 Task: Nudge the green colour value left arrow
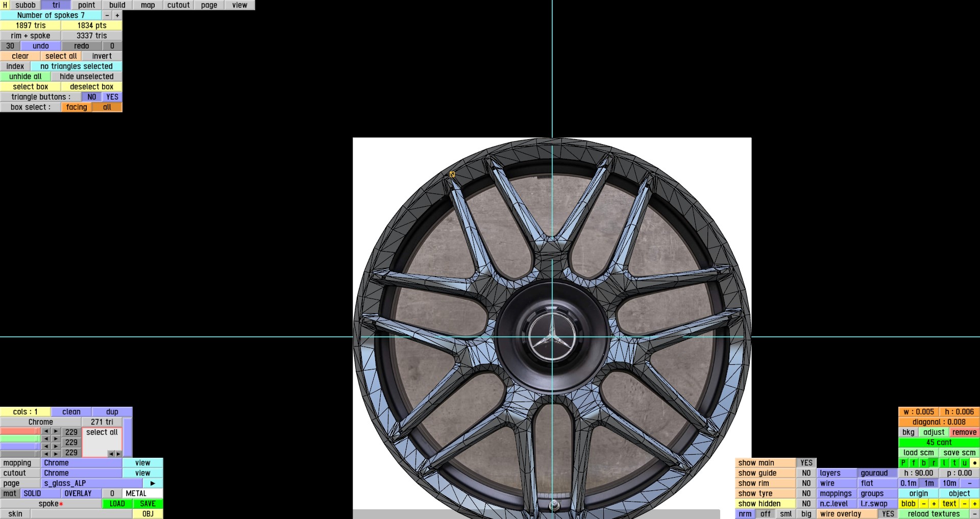tap(46, 439)
